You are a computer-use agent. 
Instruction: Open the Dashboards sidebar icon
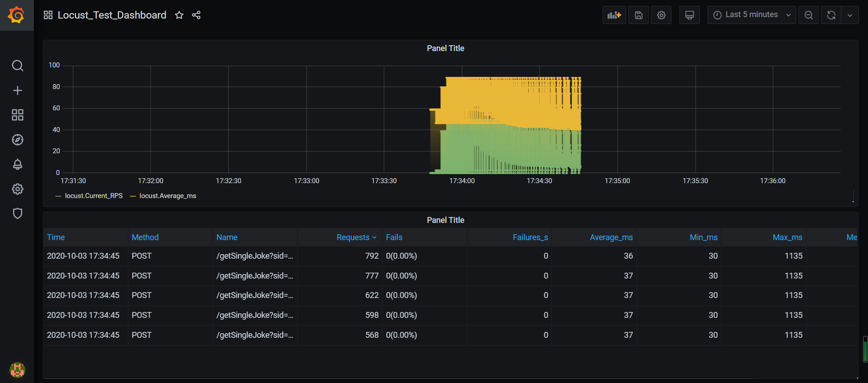(x=17, y=115)
